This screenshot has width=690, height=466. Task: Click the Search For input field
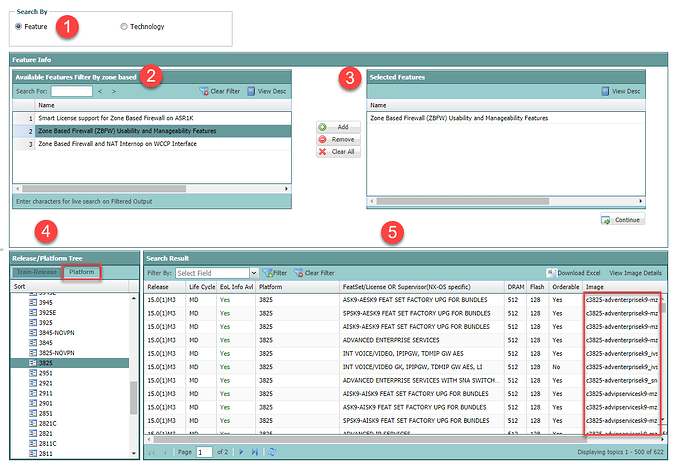[x=71, y=91]
